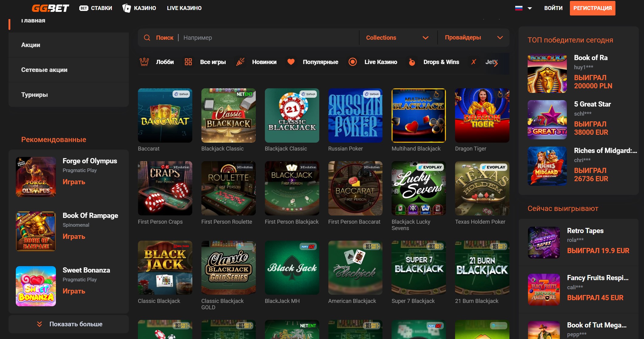
Task: Expand the Collections dropdown
Action: tap(398, 38)
